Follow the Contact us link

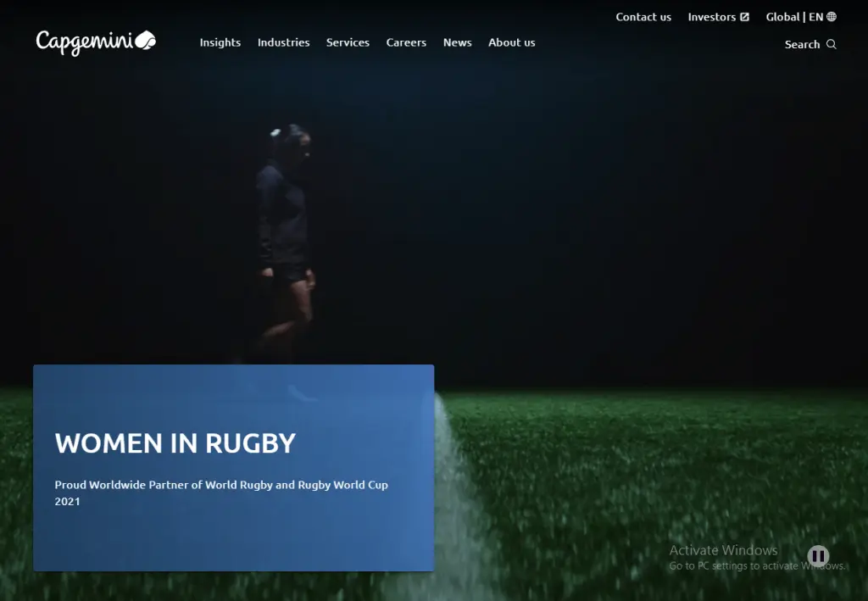point(643,17)
